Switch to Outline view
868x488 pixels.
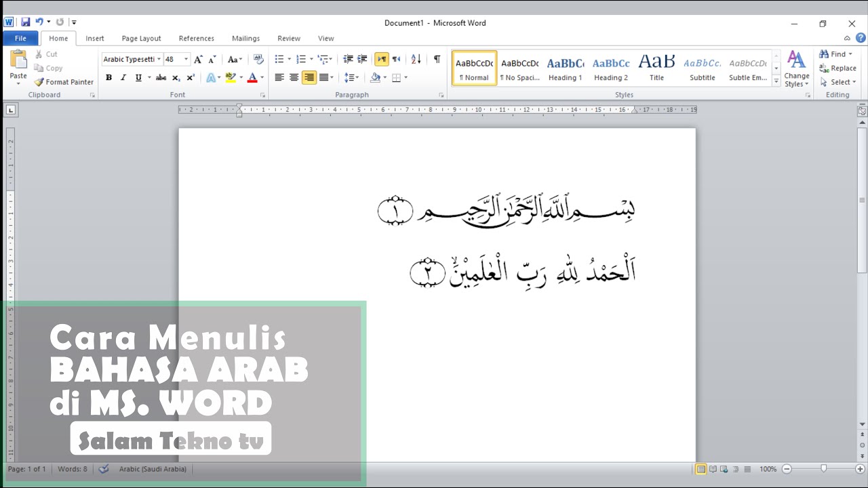pos(736,469)
